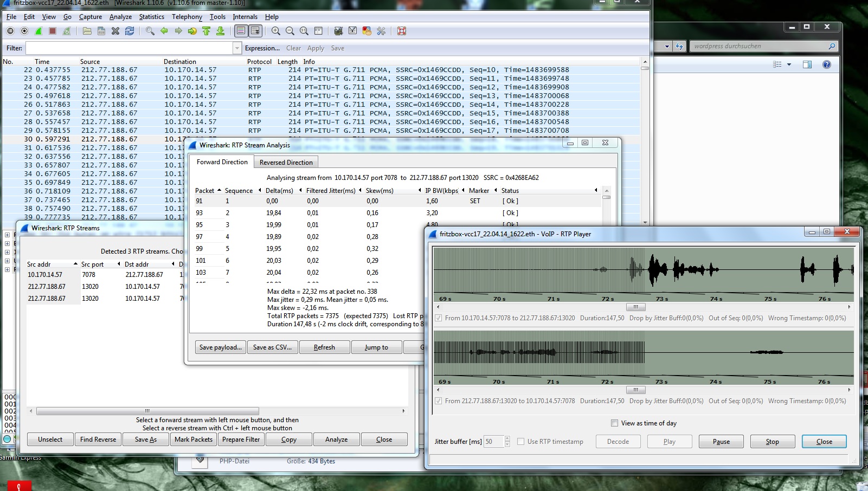The width and height of the screenshot is (868, 491).
Task: Switch to Reversed Direction tab
Action: pyautogui.click(x=286, y=163)
